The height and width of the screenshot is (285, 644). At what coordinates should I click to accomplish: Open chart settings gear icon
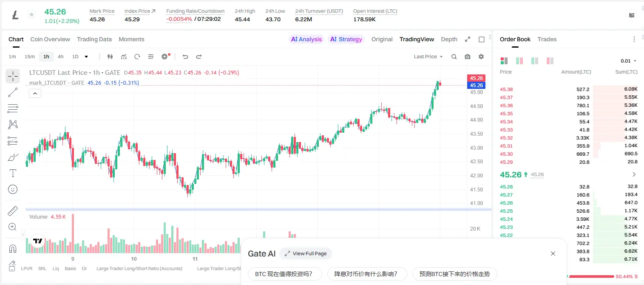click(x=481, y=57)
